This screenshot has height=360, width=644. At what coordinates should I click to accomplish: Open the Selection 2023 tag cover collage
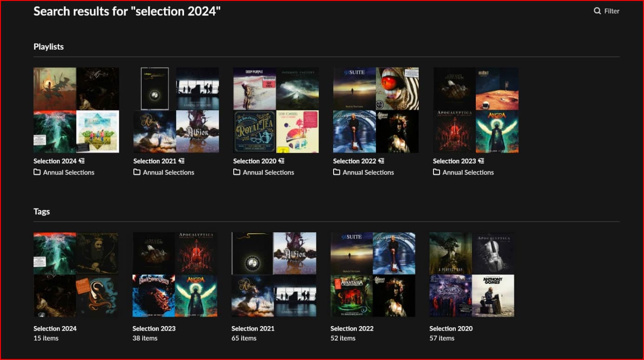coord(175,275)
